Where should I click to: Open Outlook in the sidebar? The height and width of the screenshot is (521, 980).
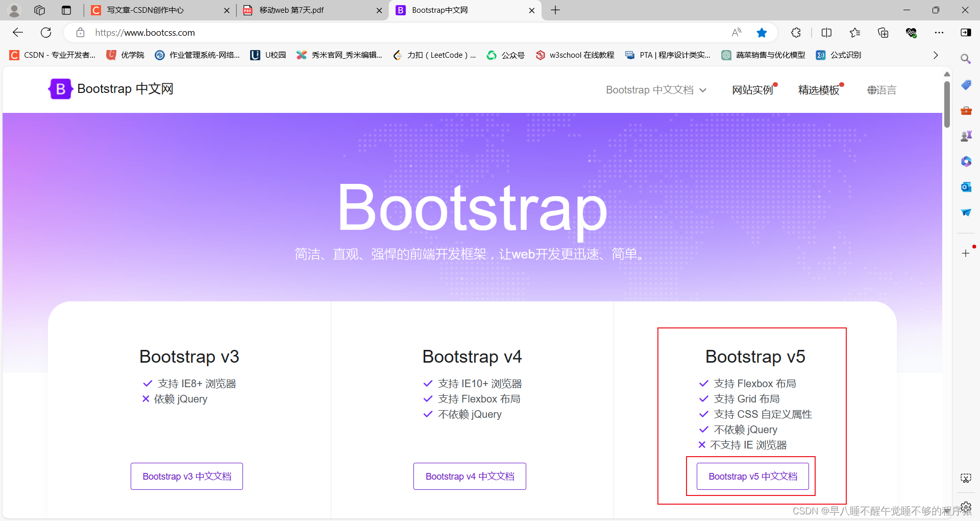coord(966,187)
